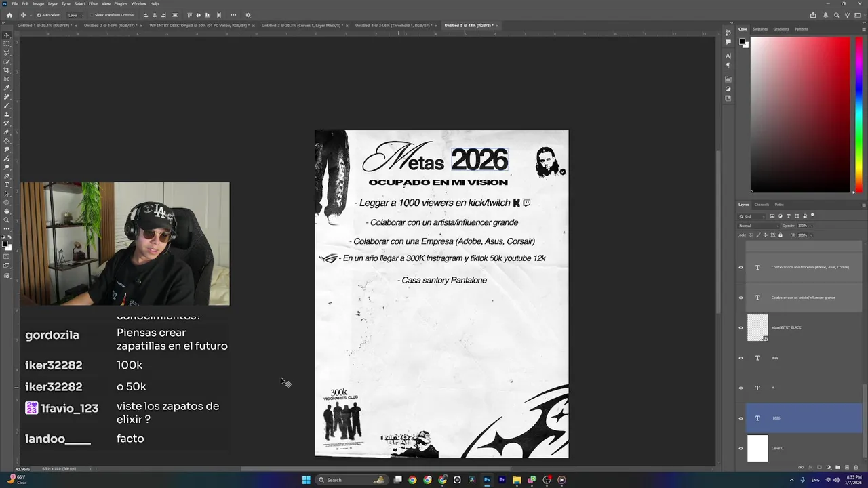Open the WP SNTRY DESKTOP.psd document tab

click(x=198, y=26)
